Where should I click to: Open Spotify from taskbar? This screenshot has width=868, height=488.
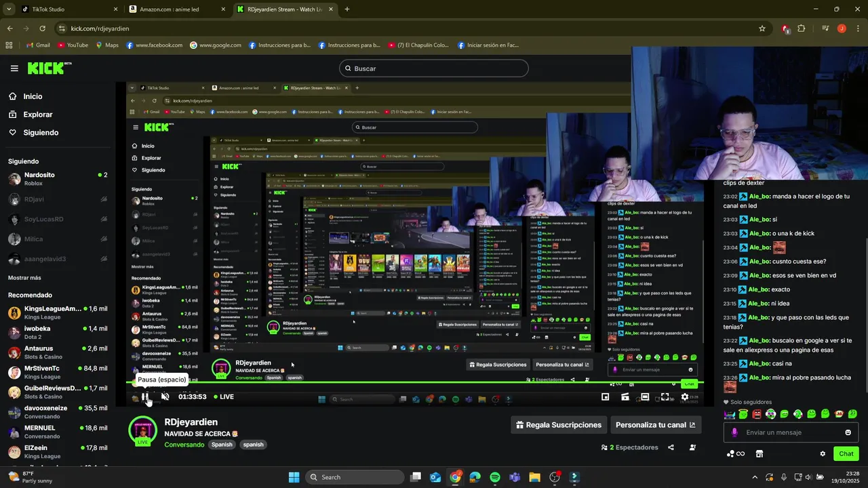pos(495,477)
